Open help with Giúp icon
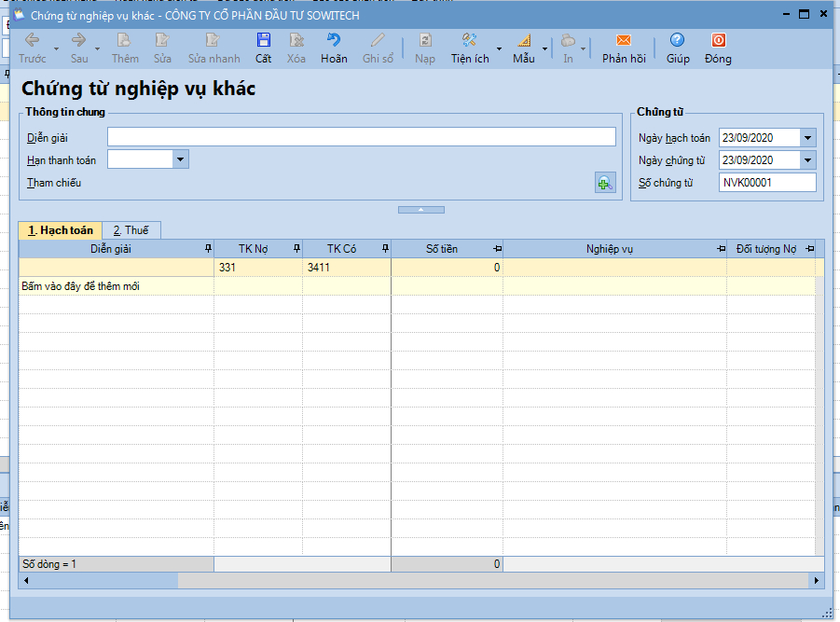The width and height of the screenshot is (840, 622). pyautogui.click(x=677, y=40)
